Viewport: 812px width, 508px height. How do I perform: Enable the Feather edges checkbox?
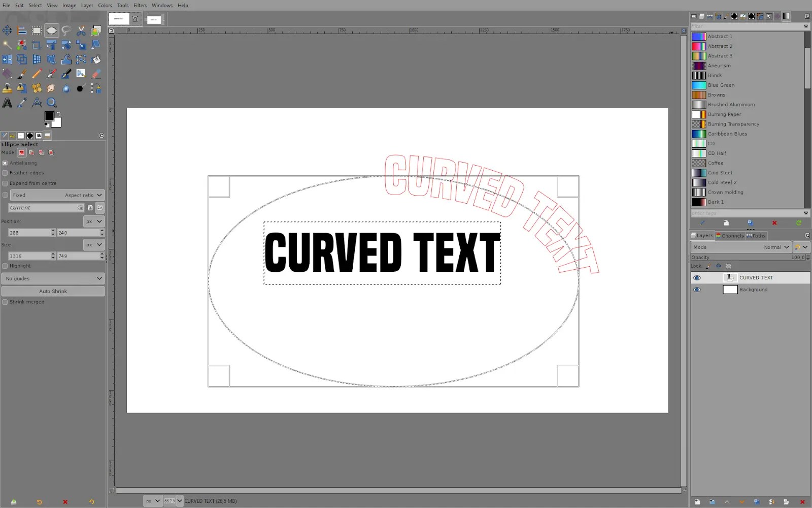(x=5, y=173)
